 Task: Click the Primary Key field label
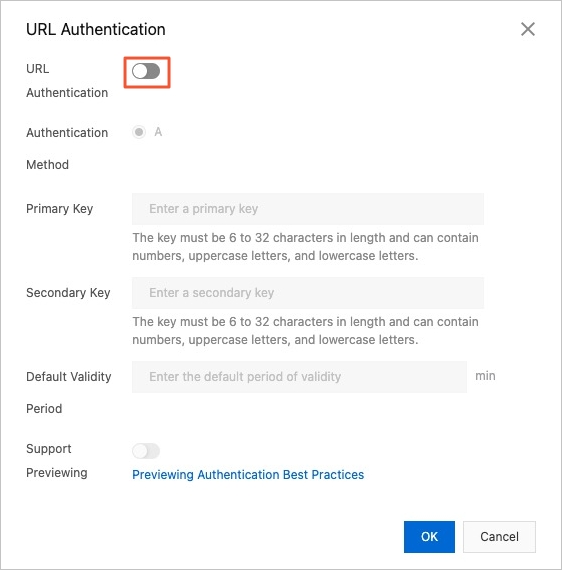[x=60, y=209]
